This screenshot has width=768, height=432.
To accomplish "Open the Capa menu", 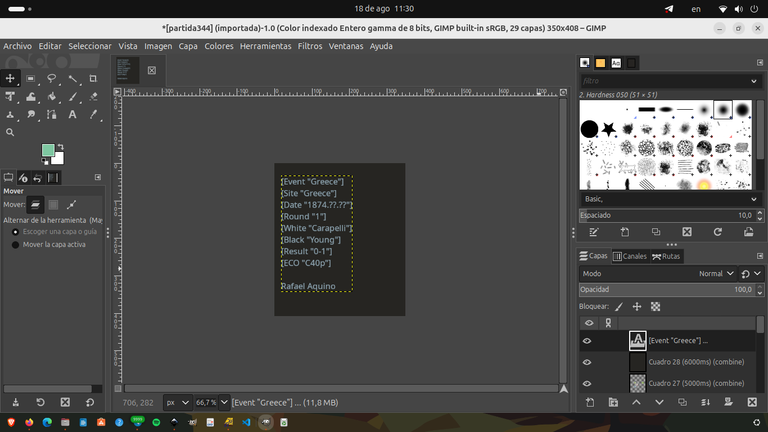I will 188,46.
